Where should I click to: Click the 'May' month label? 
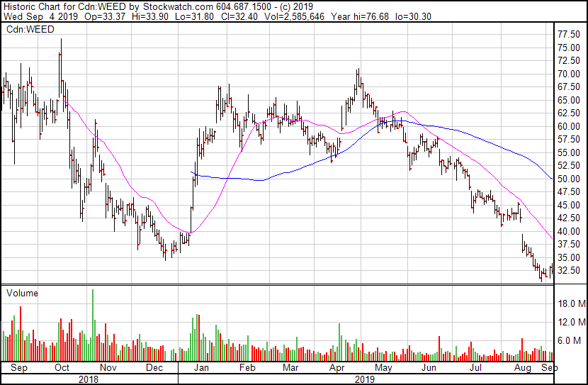tap(383, 367)
